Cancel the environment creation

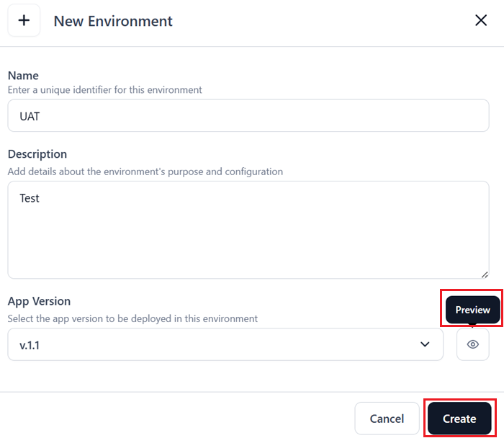[387, 419]
